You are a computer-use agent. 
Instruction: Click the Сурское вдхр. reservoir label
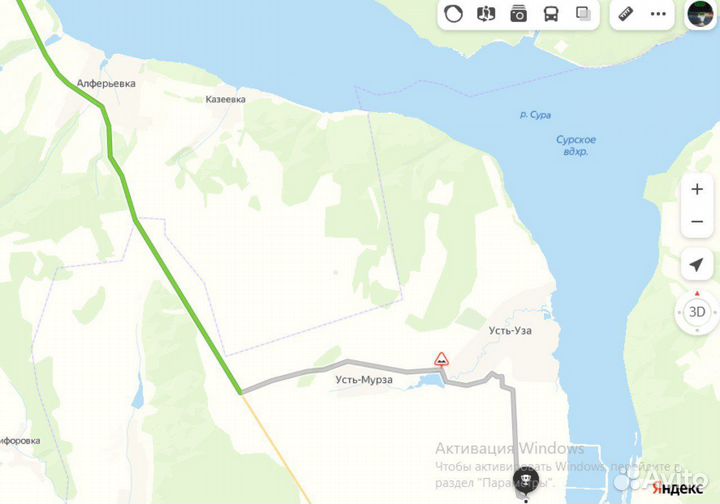576,146
